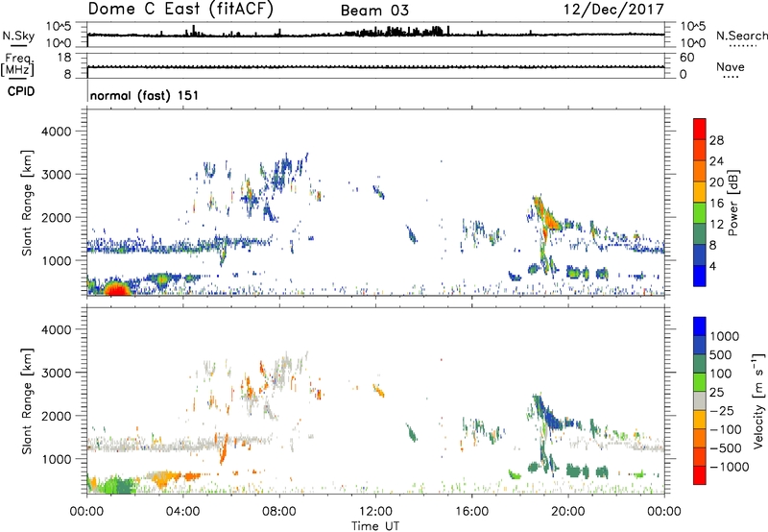Click the date "12/Dec/2017"

click(613, 9)
